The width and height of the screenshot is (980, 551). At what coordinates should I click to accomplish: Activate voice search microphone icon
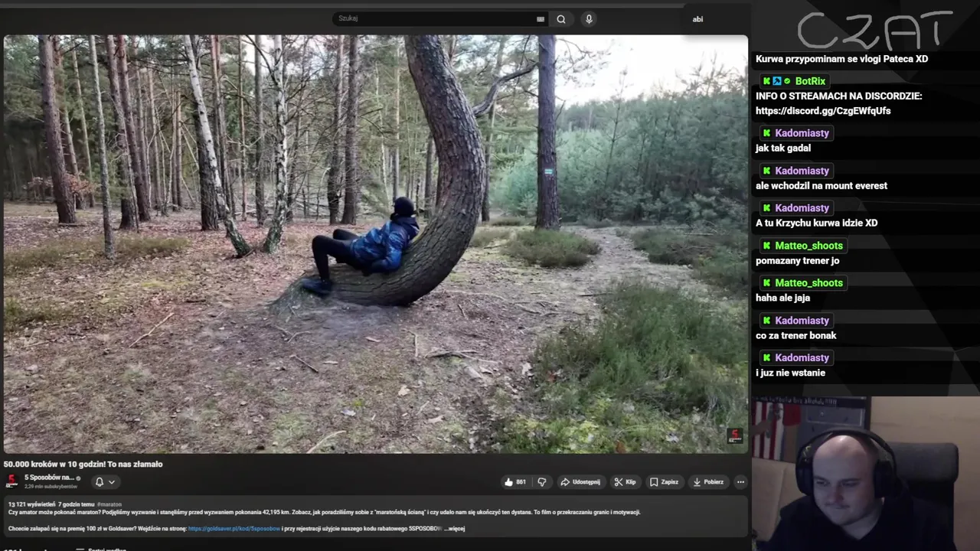pyautogui.click(x=589, y=19)
